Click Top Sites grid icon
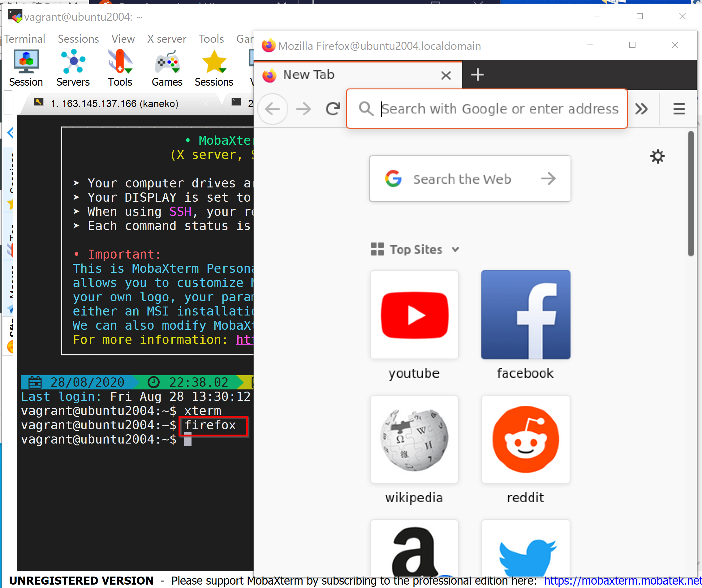The image size is (702, 588). click(x=377, y=249)
